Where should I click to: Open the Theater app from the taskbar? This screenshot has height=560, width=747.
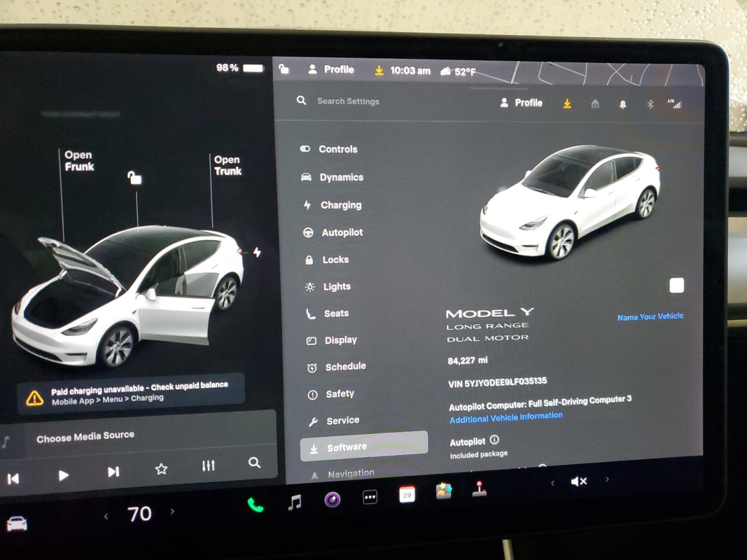point(332,500)
